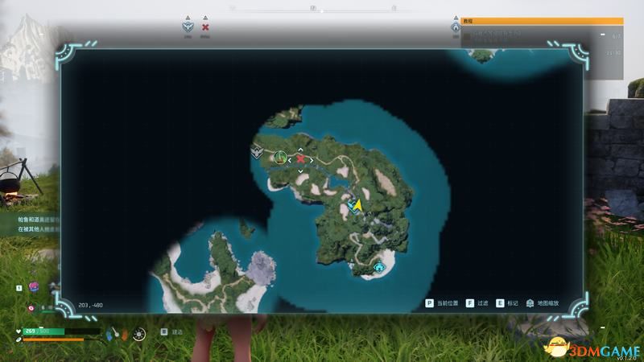Click the hunger food icon beside orange bar

[18, 339]
